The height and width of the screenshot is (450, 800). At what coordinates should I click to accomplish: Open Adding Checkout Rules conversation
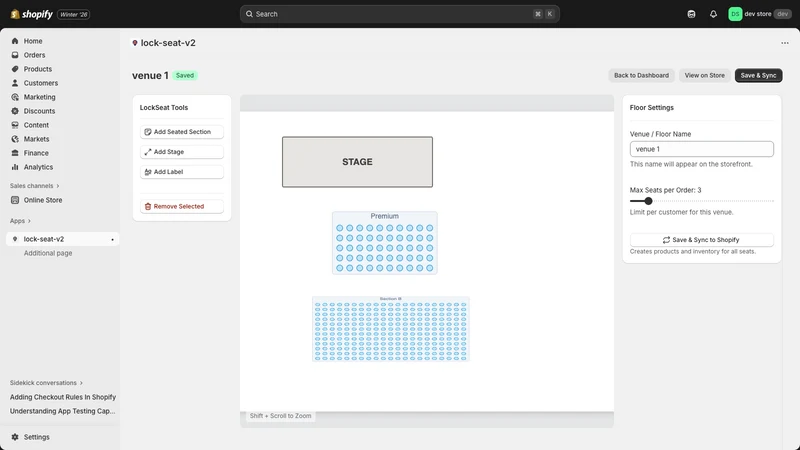point(63,397)
